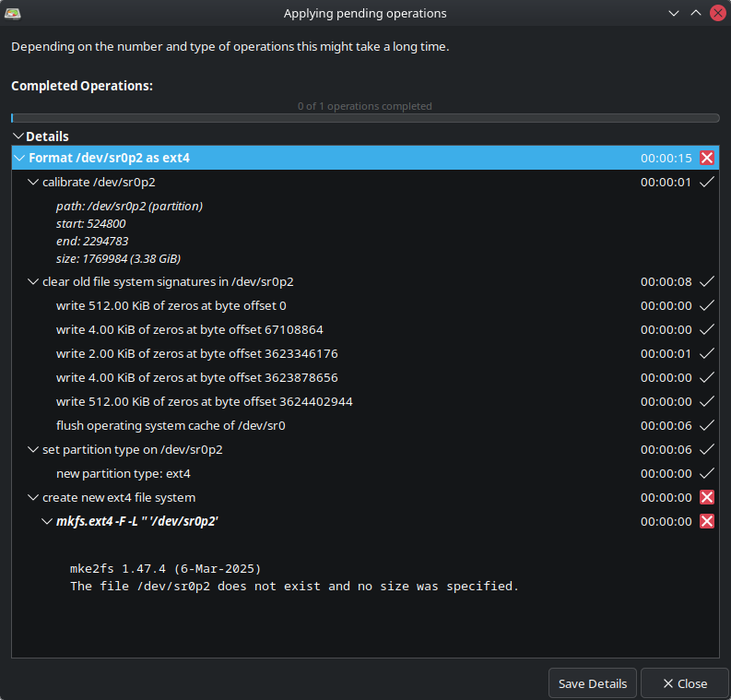The height and width of the screenshot is (700, 731).
Task: Select calibrate /dev/sr0p2 row
Action: [x=365, y=182]
